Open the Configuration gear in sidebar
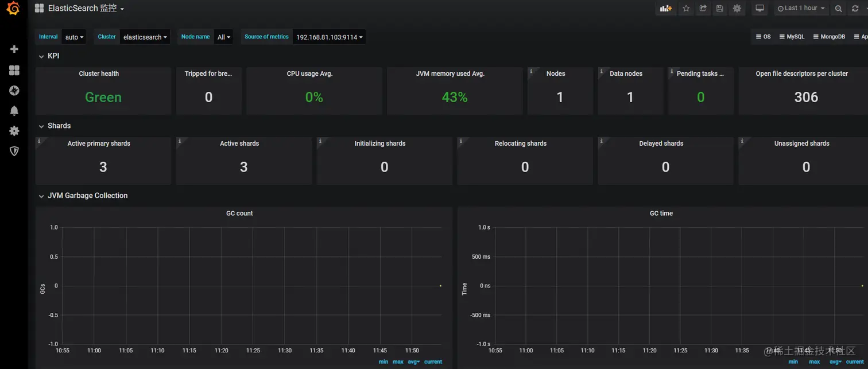 (14, 131)
